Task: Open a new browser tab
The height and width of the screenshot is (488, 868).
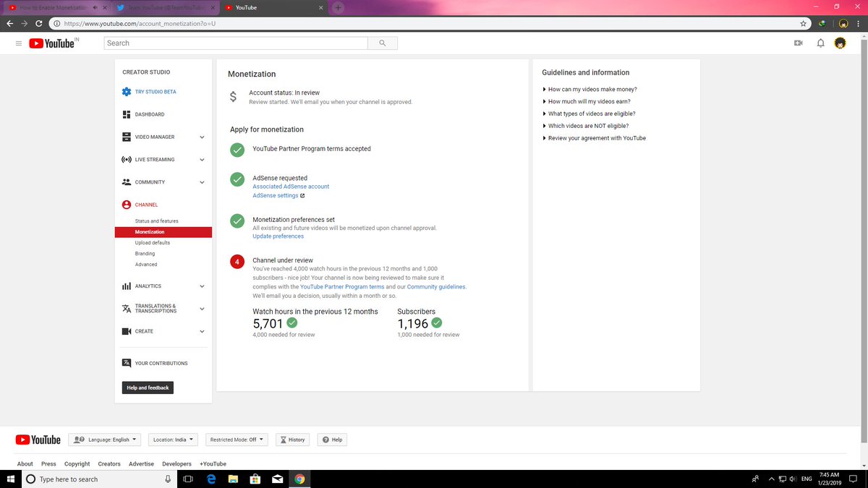Action: (x=339, y=7)
